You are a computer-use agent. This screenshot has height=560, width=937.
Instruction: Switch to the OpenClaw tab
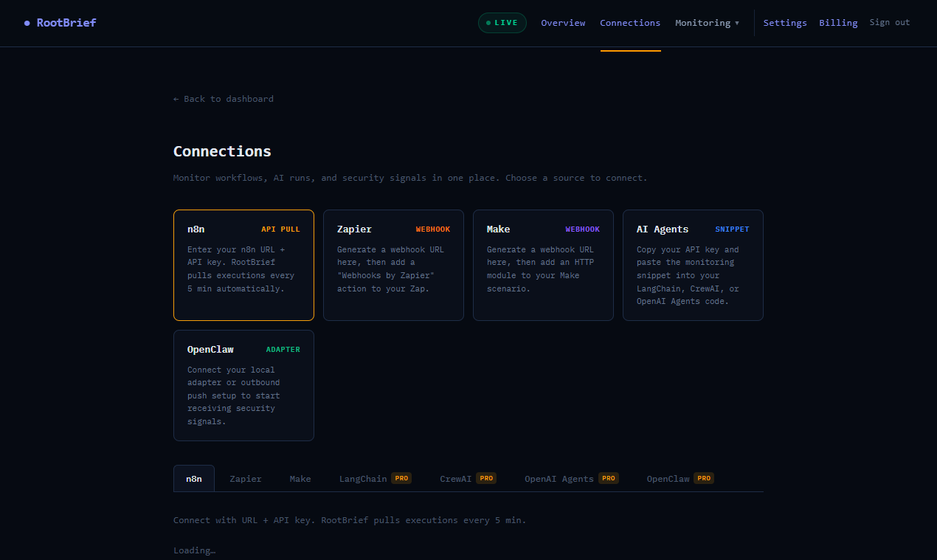680,479
